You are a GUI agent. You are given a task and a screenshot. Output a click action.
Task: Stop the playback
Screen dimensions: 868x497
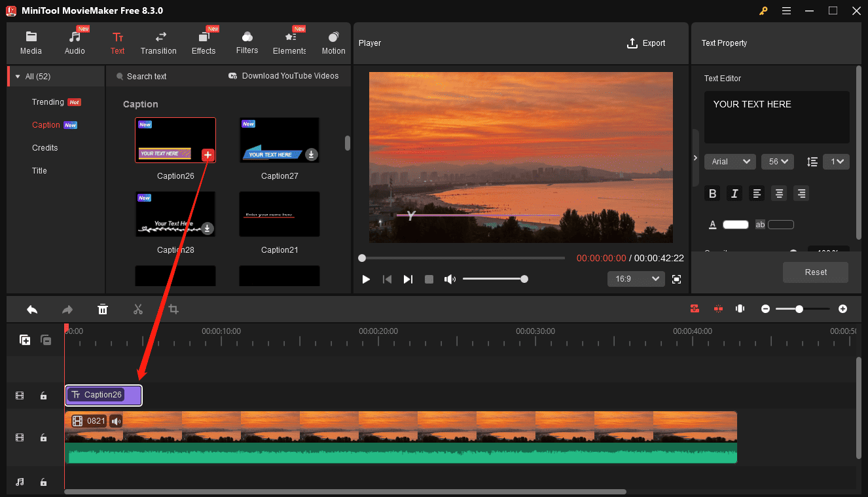429,280
